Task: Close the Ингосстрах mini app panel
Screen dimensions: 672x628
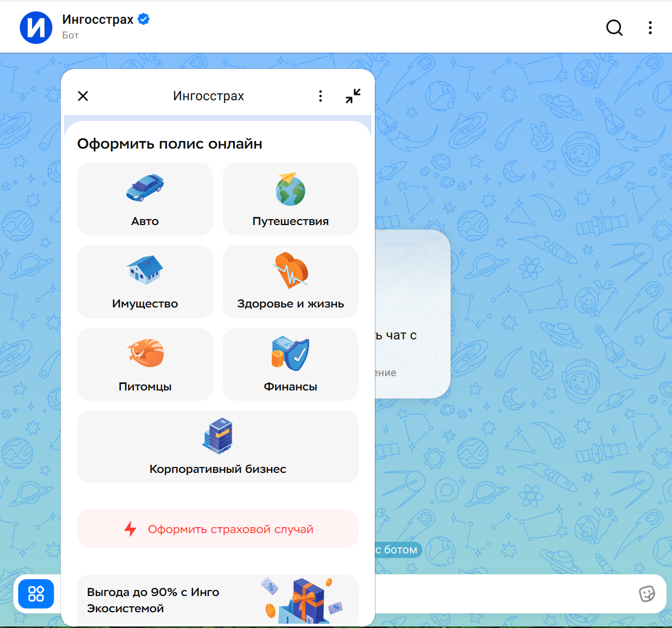Action: click(83, 96)
